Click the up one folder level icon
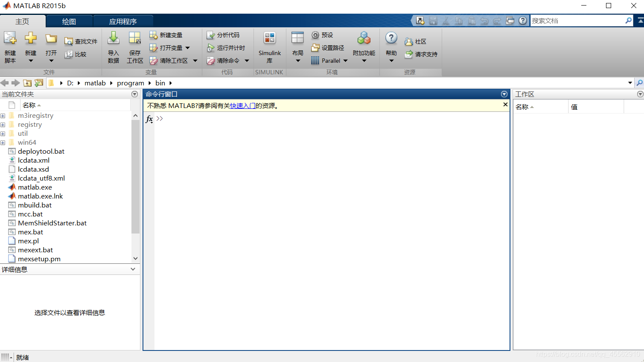The height and width of the screenshot is (362, 644). coord(27,83)
